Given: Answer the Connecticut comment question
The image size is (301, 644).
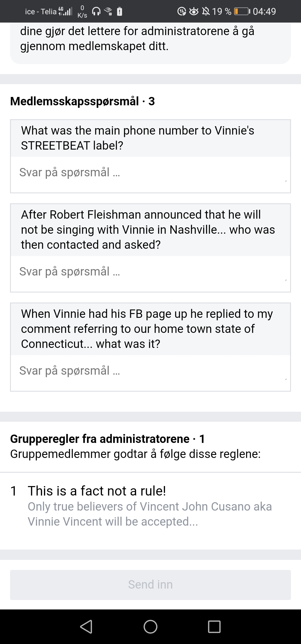Looking at the screenshot, I should tap(151, 371).
